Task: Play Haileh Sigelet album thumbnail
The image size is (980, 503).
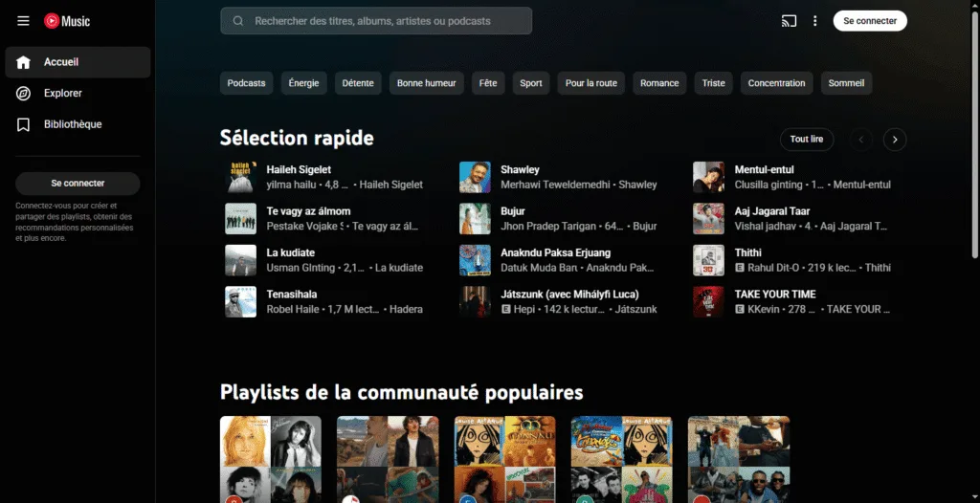Action: 240,178
